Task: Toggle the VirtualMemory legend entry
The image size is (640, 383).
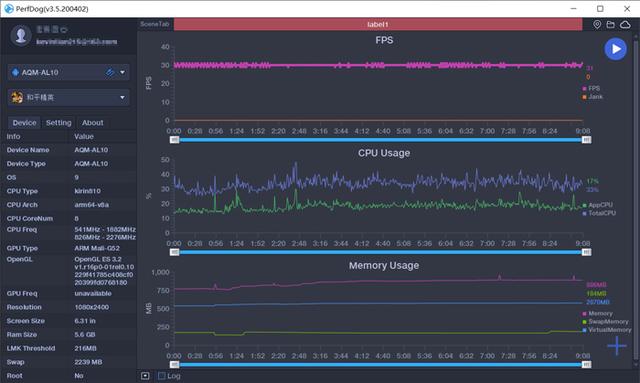Action: click(607, 330)
